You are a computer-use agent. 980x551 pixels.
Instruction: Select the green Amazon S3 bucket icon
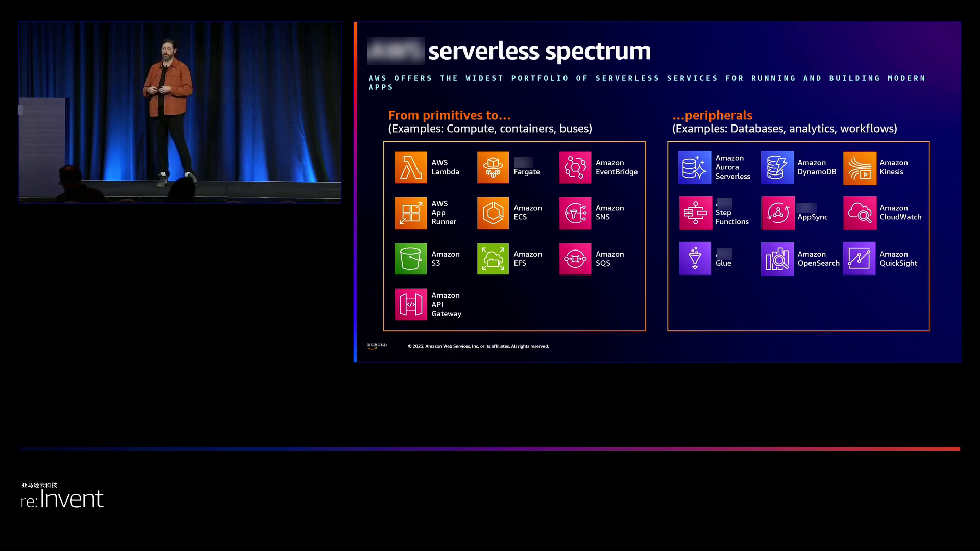click(x=411, y=259)
